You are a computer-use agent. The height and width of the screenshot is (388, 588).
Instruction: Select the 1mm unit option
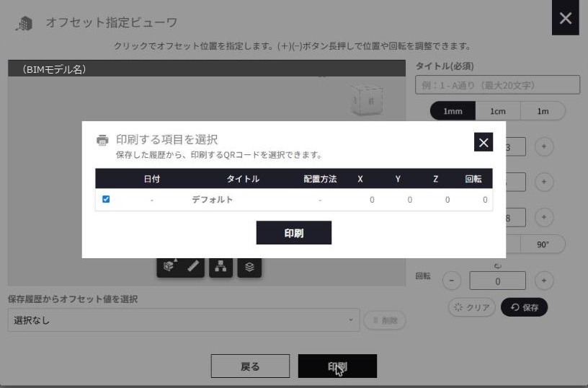(x=453, y=111)
